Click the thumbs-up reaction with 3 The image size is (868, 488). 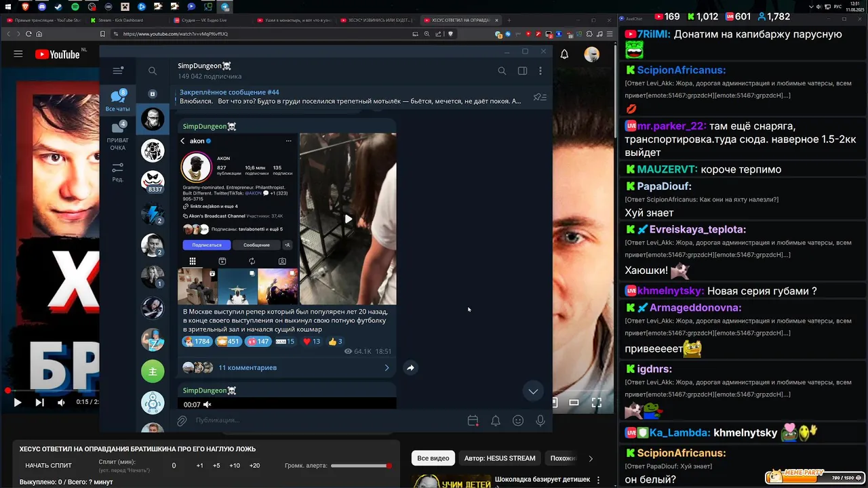(x=335, y=342)
